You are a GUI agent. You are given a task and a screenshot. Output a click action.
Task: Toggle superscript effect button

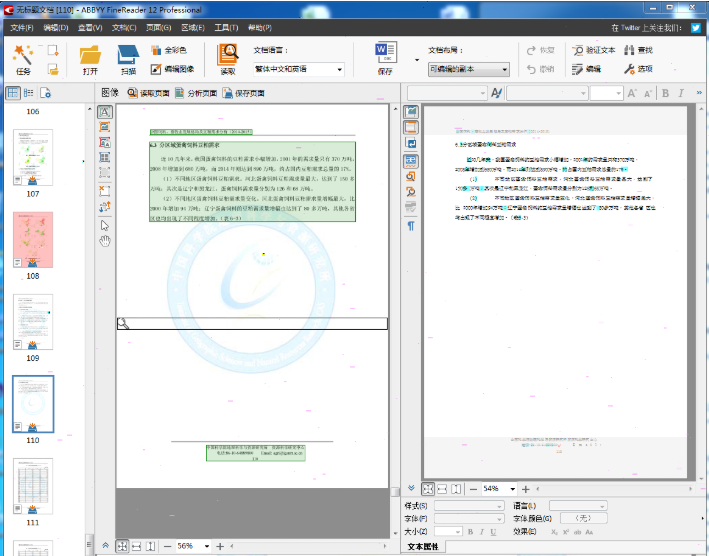(x=566, y=532)
